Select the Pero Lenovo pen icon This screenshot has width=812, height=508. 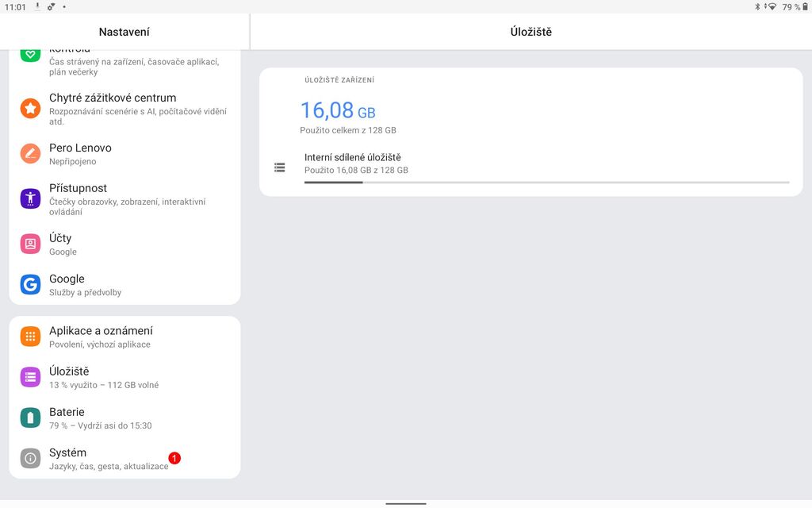click(29, 152)
